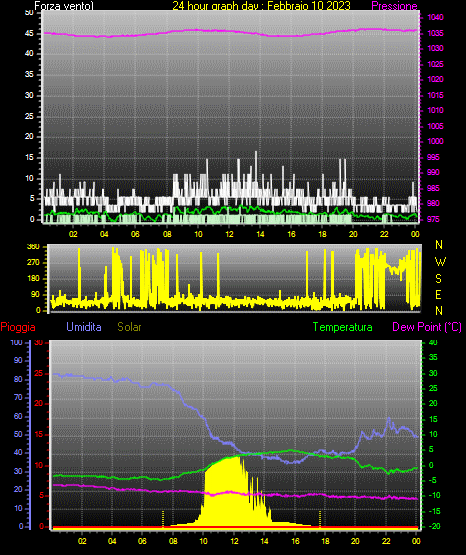Click the S wind direction label
Image resolution: width=466 pixels, height=555 pixels.
pyautogui.click(x=438, y=279)
